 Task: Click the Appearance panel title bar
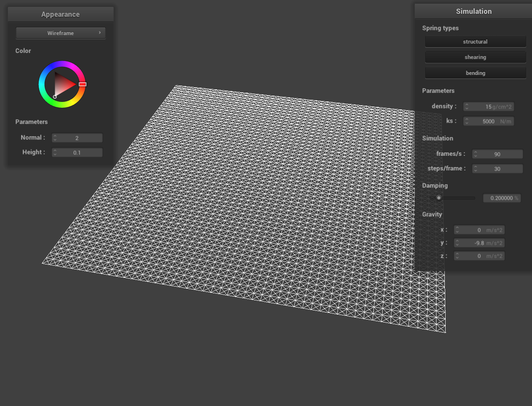click(61, 14)
